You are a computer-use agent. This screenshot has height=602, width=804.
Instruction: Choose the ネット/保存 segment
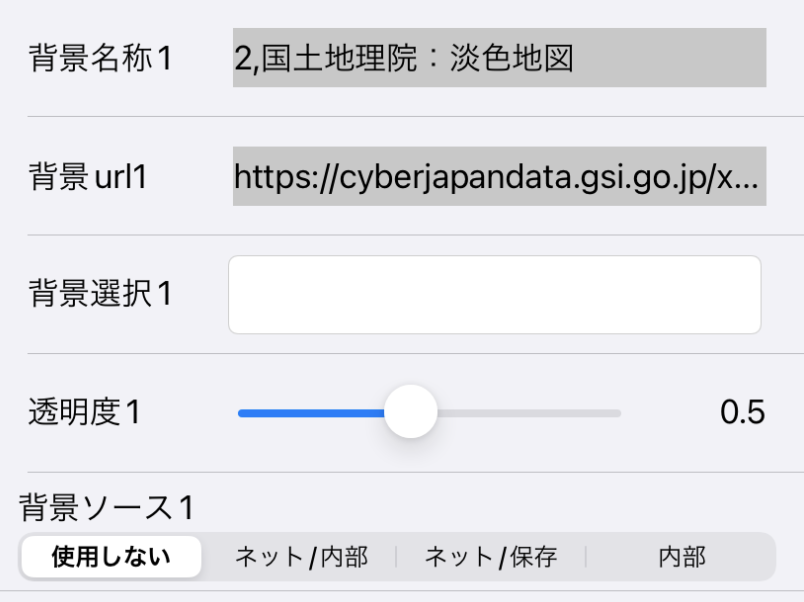point(491,557)
